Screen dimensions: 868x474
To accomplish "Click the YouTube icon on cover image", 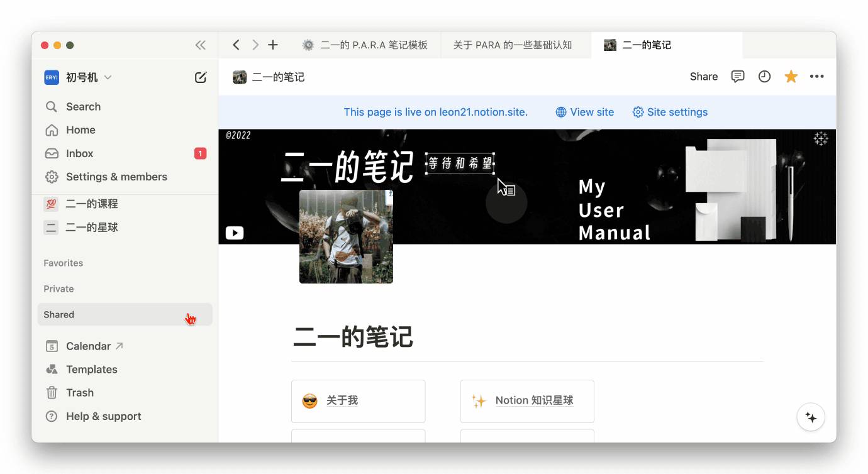I will point(235,233).
